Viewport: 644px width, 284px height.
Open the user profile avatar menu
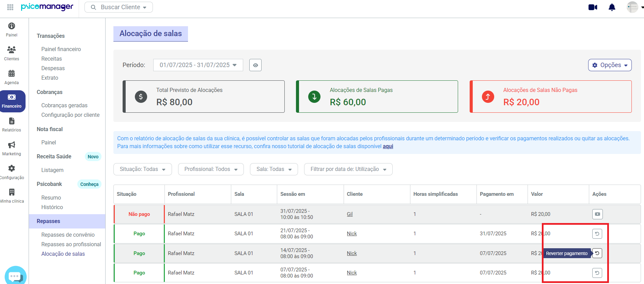point(632,7)
